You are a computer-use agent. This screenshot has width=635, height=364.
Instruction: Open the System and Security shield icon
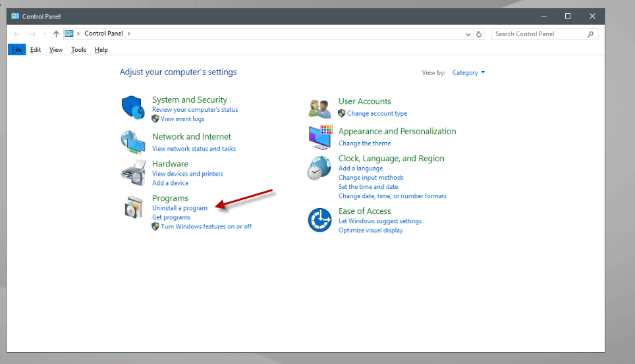(x=133, y=107)
